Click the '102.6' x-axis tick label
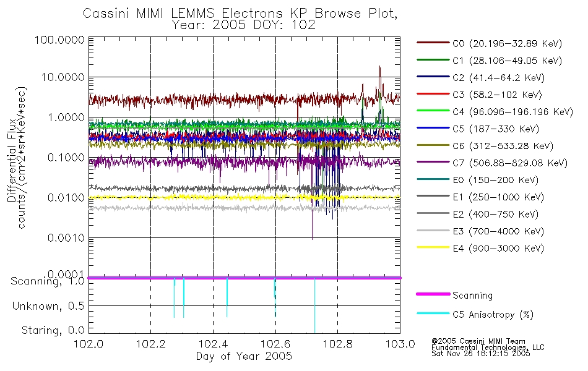This screenshot has width=588, height=371. point(275,344)
